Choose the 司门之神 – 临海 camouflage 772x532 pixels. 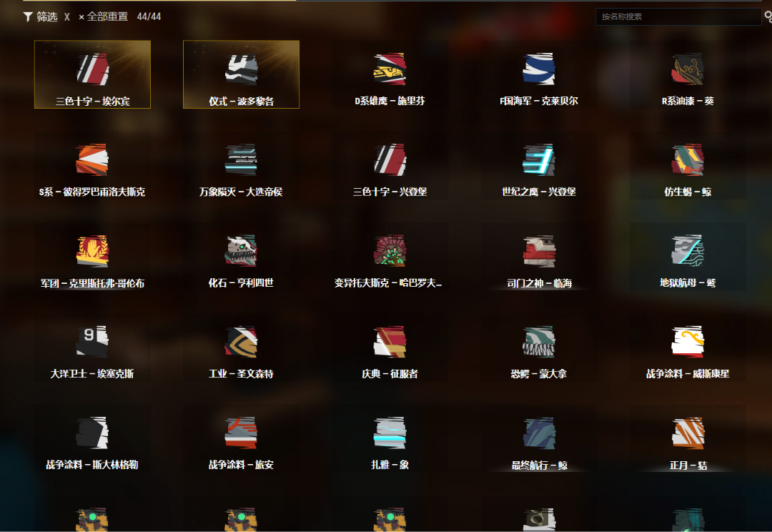539,257
